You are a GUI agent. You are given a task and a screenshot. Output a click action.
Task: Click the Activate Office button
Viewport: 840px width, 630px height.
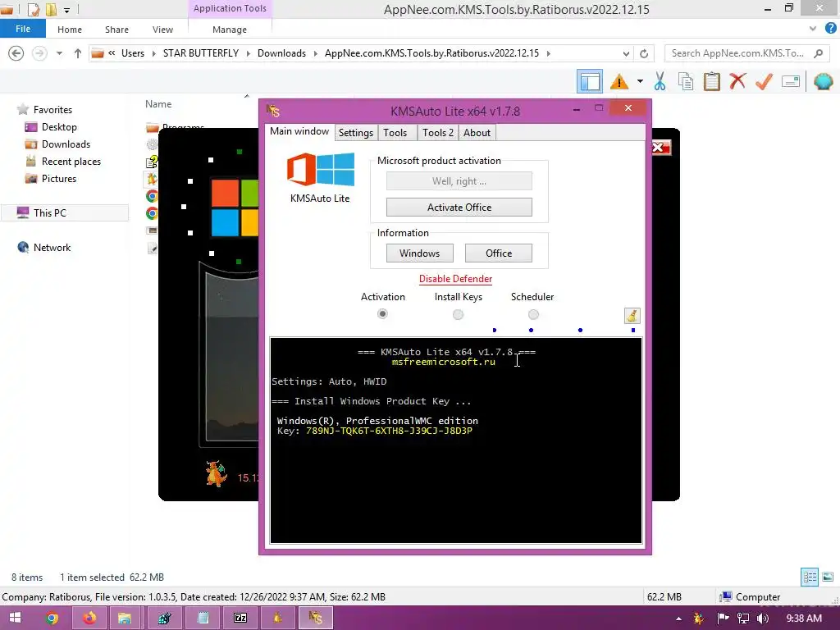tap(459, 208)
